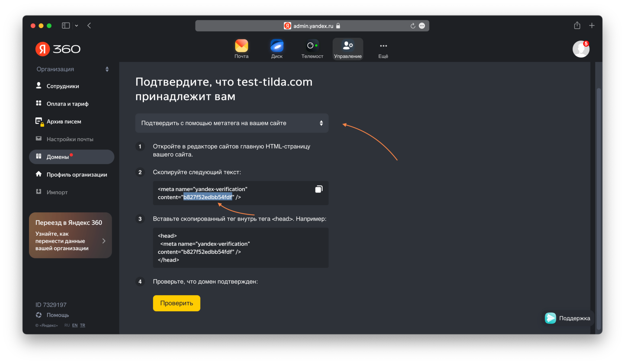Screen dimensions: 625x364
Task: Click the yellow Проверить button
Action: (177, 303)
